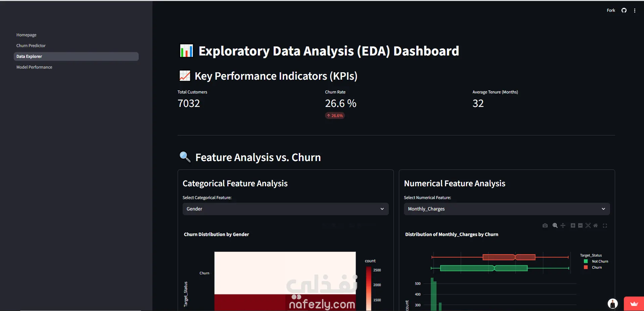Download plot as PNG camera icon
This screenshot has height=311, width=644.
[x=545, y=226]
